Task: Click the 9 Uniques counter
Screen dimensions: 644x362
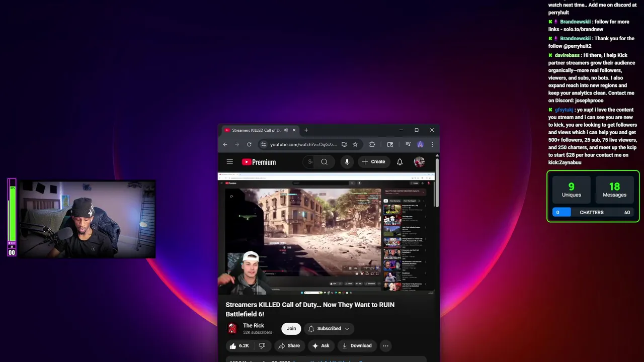Action: click(x=571, y=190)
